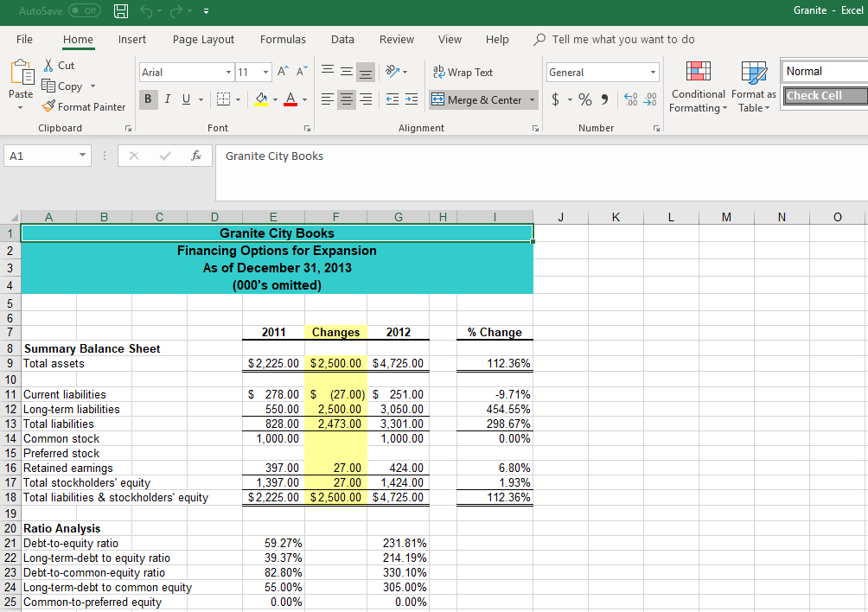Viewport: 868px width, 612px height.
Task: Open Customize Quick Access Toolbar arrow
Action: (x=206, y=11)
